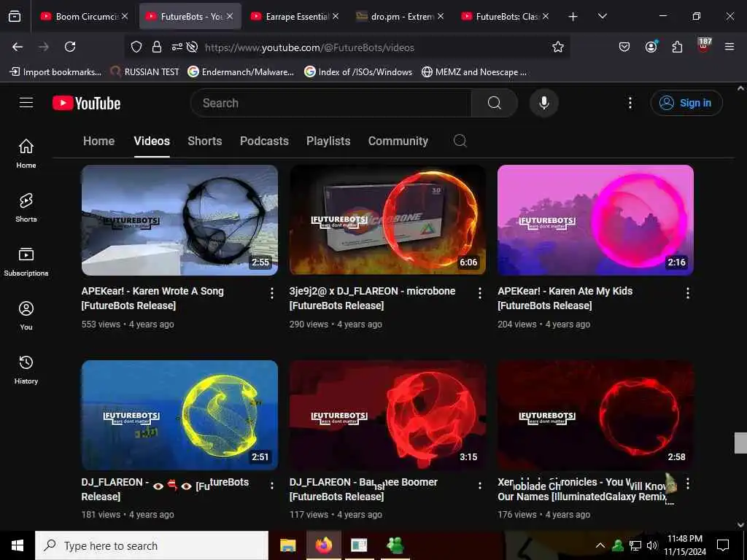Viewport: 747px width, 560px height.
Task: Open MEMZ and Noescape bookmark
Action: pos(474,72)
